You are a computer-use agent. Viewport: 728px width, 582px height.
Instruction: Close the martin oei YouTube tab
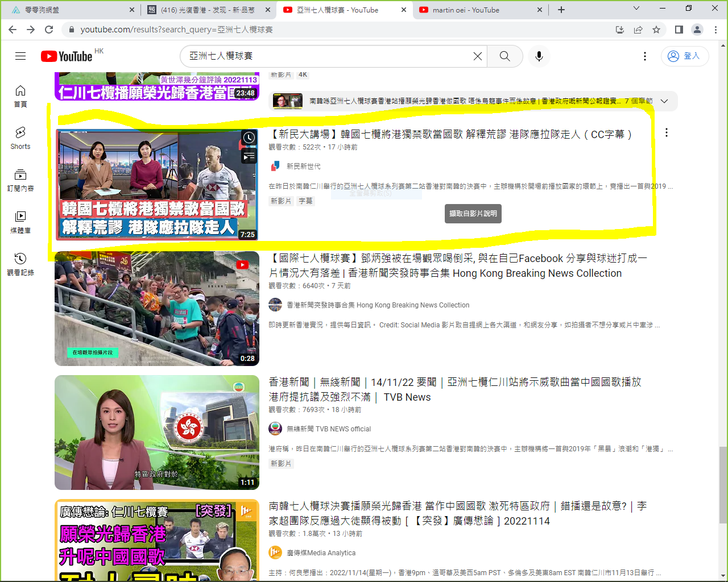pyautogui.click(x=540, y=10)
